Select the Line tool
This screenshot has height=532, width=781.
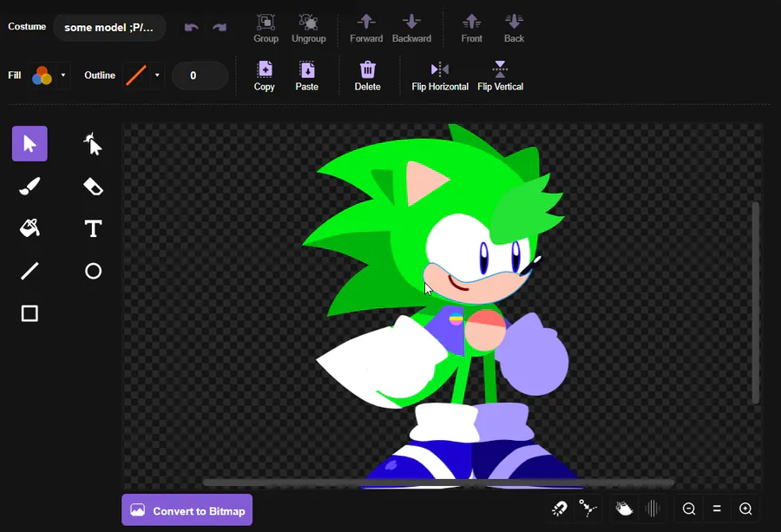point(30,271)
